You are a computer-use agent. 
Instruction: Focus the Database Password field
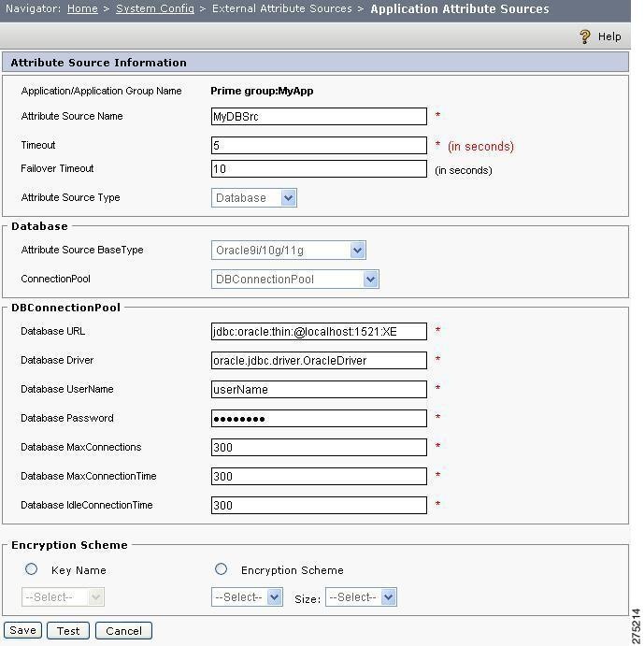tap(319, 418)
